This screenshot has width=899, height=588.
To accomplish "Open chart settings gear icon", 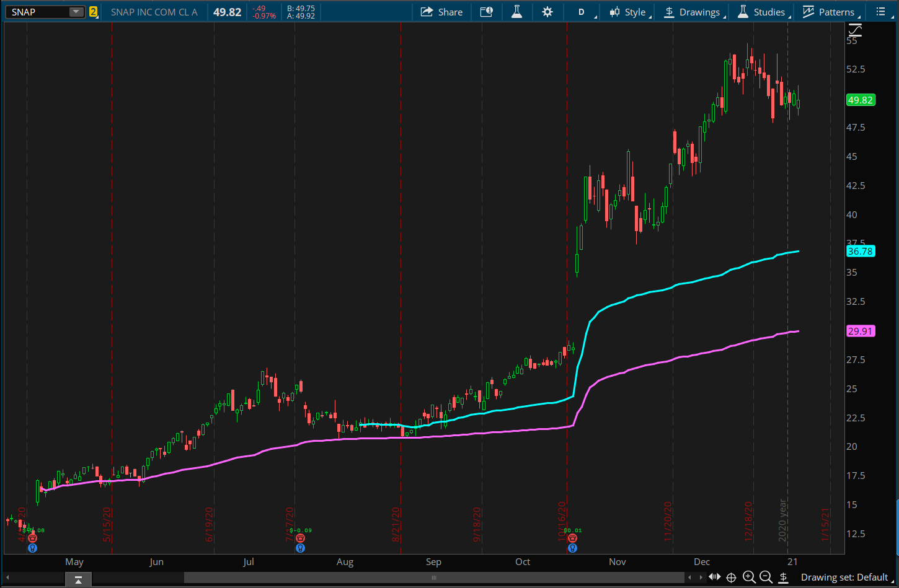I will click(547, 12).
